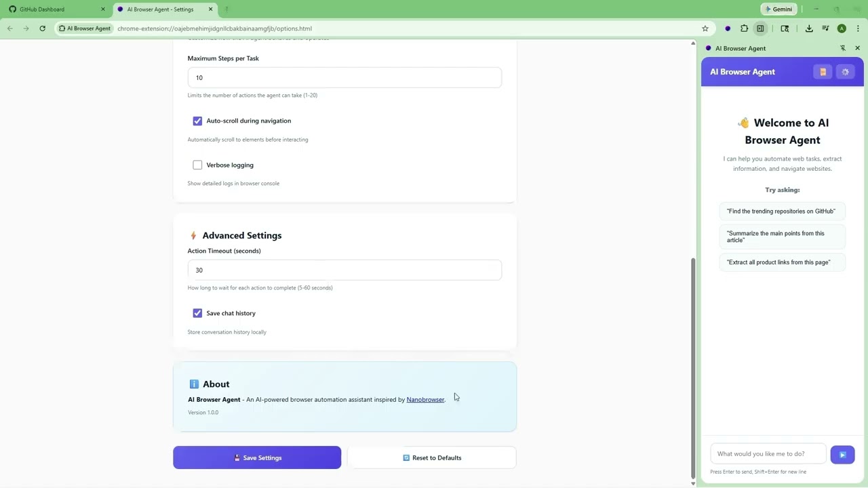Enable the Verbose logging checkbox
This screenshot has height=488, width=868.
197,165
